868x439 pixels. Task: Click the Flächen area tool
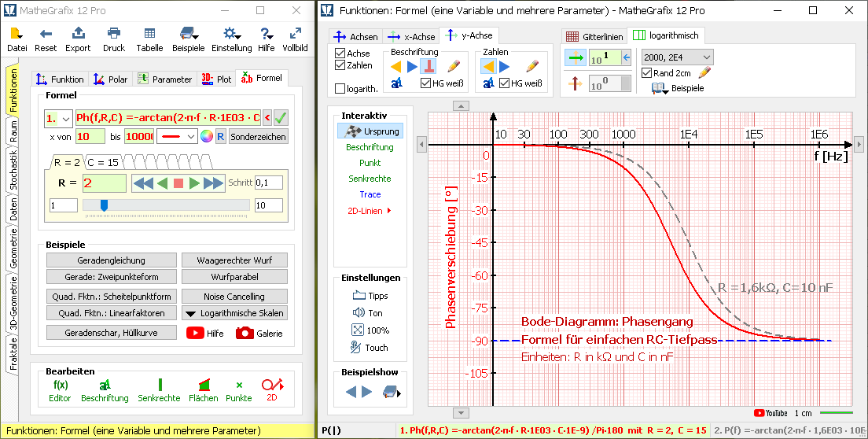203,390
